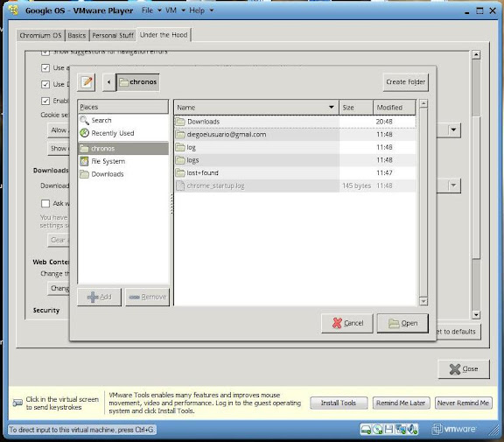
Task: Select the chronos folder breadcrumb
Action: click(x=138, y=82)
